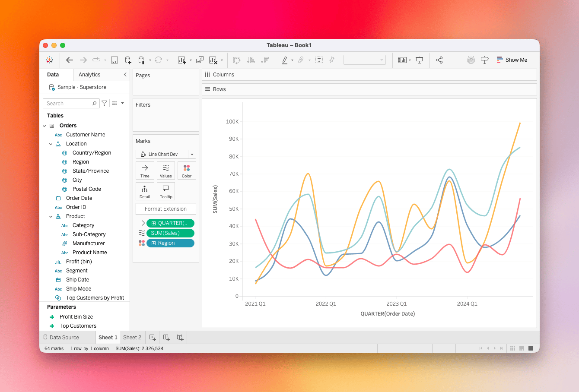Click the Highlight pen icon
Screen dimensions: 579x392
285,60
